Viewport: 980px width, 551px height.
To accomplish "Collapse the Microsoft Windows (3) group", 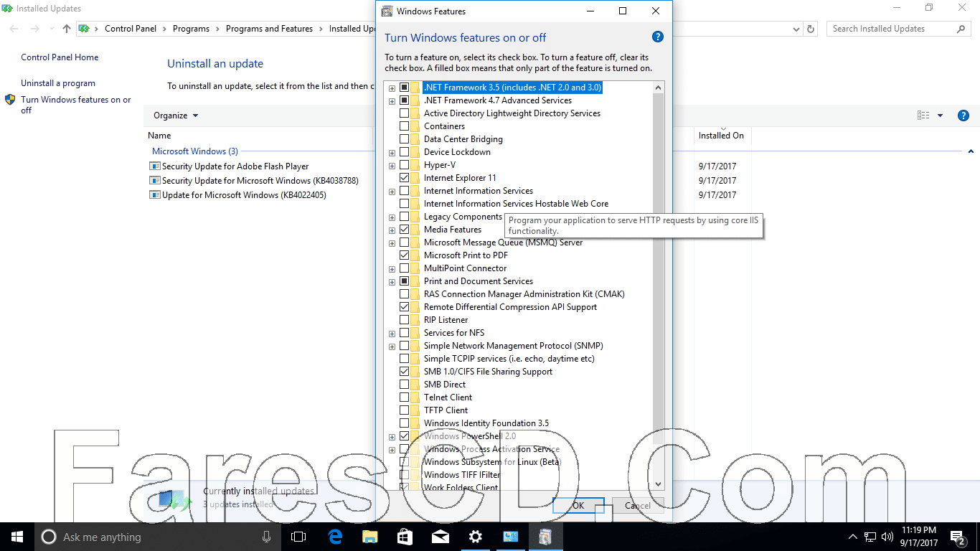I will pos(970,151).
